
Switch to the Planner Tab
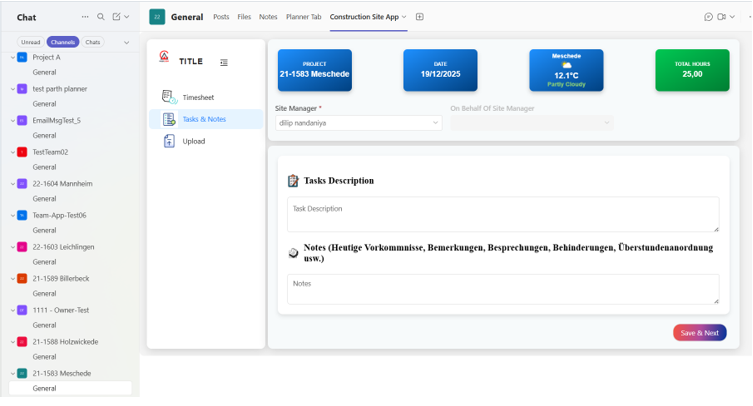(x=304, y=17)
